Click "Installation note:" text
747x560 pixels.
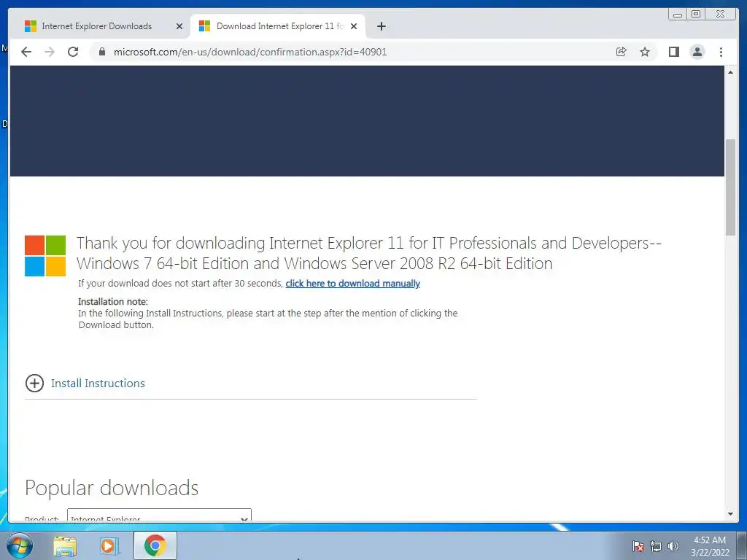click(113, 301)
